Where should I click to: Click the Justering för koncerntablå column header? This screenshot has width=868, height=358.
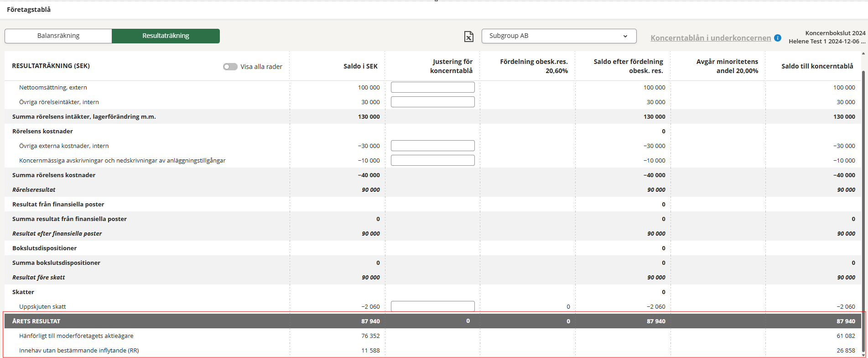pyautogui.click(x=451, y=66)
